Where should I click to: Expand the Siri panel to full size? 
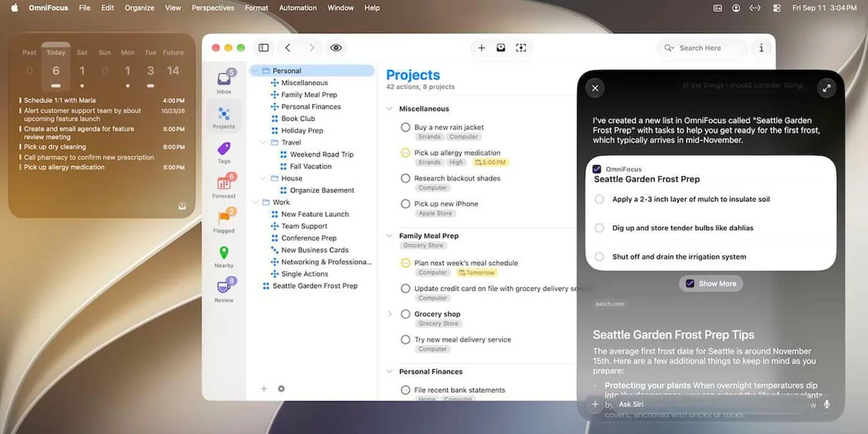point(826,88)
